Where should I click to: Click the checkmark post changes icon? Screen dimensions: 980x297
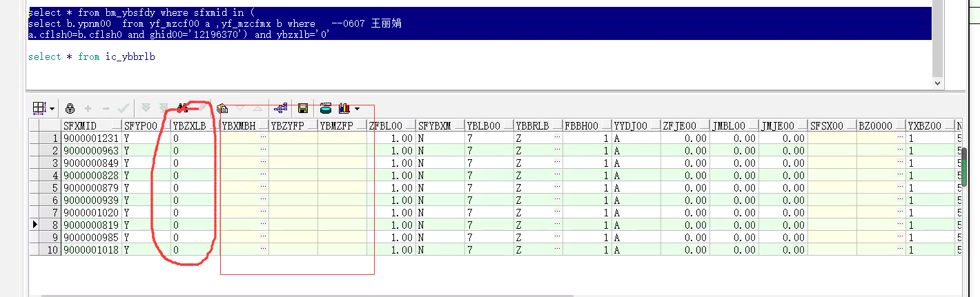pos(124,108)
